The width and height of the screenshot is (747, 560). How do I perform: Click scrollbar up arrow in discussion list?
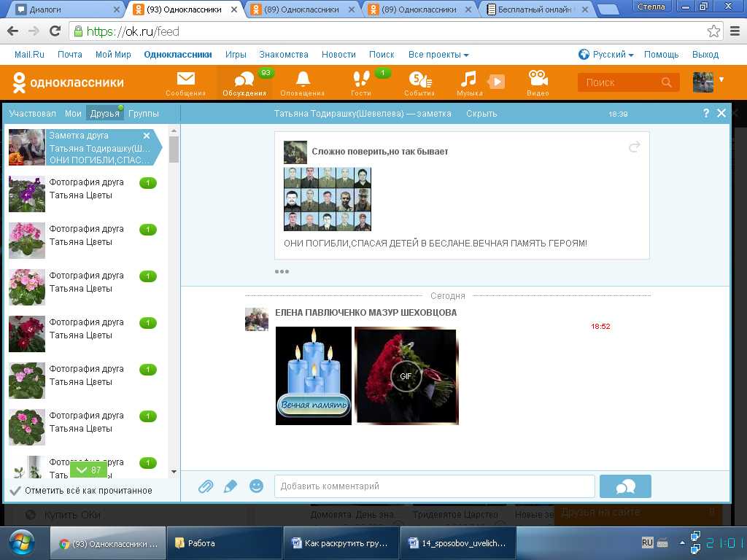pos(174,131)
